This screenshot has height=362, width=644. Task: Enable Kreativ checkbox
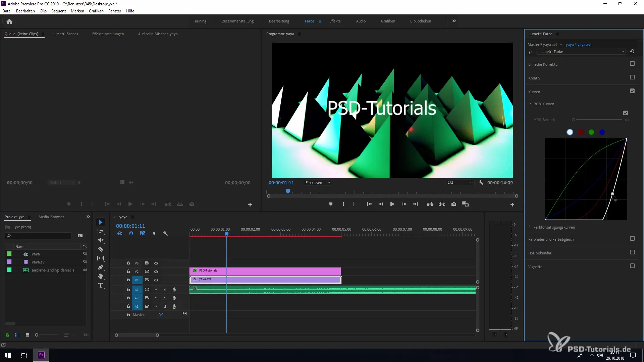(x=632, y=77)
